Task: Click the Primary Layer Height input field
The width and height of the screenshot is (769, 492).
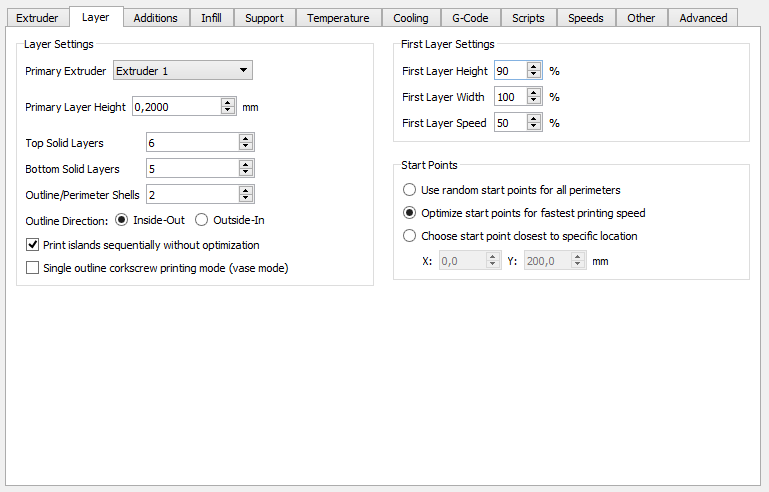Action: [174, 106]
